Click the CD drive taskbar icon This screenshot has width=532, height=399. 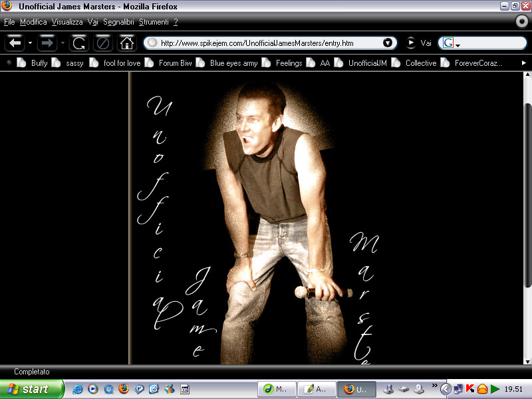coord(419,389)
